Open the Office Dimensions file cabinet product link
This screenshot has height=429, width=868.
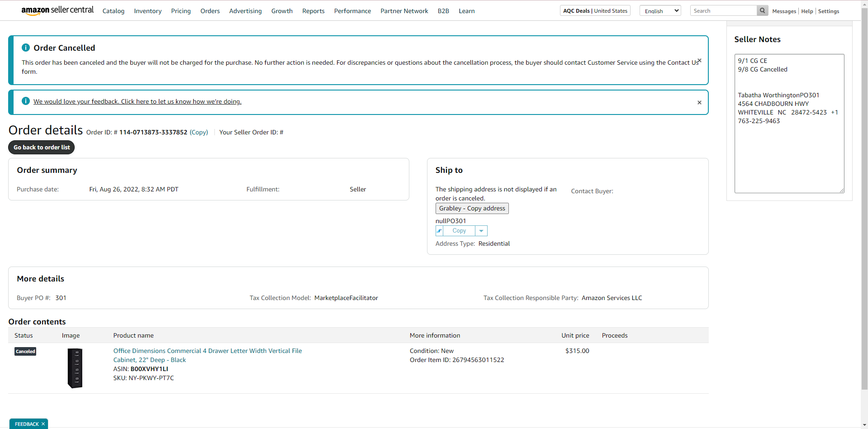(x=208, y=355)
